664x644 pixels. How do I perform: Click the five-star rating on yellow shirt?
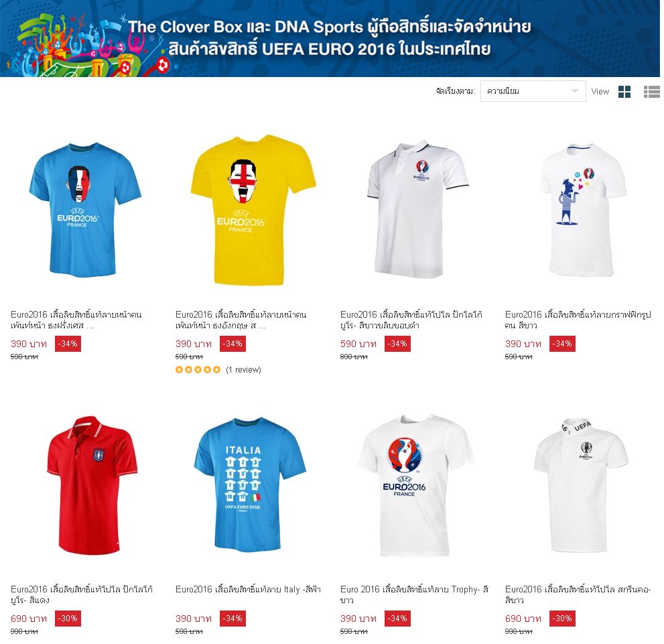coord(198,370)
